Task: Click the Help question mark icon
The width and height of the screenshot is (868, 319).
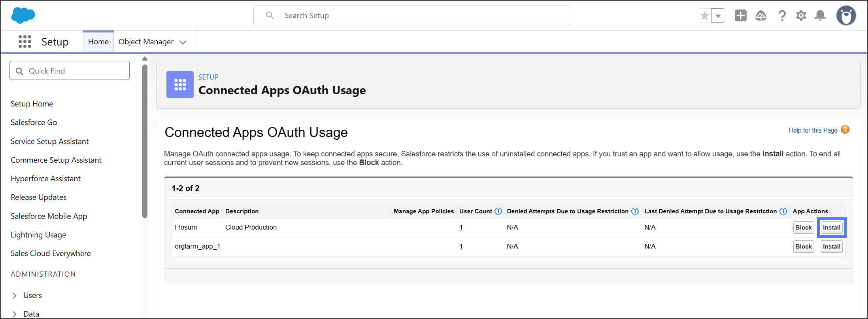Action: 782,15
